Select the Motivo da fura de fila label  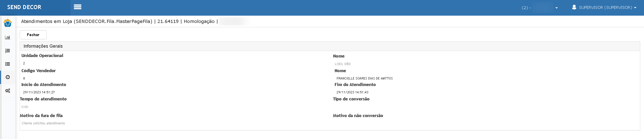tap(41, 116)
